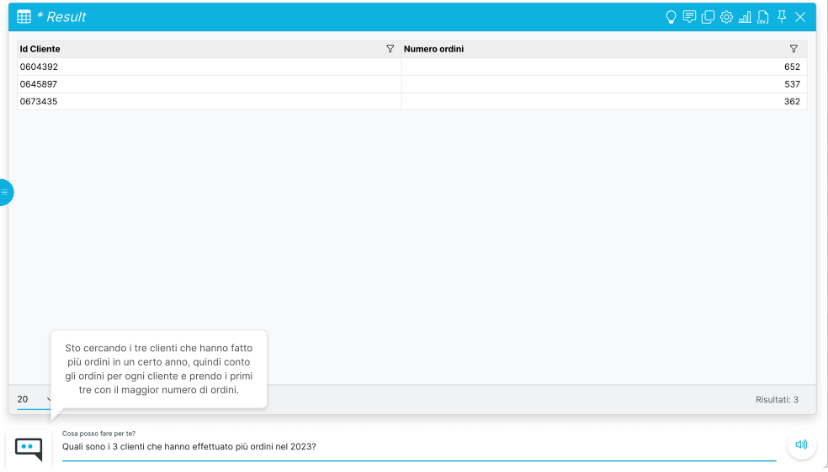The height and width of the screenshot is (472, 828).
Task: Open the page size dropdown showing 20
Action: pyautogui.click(x=35, y=400)
